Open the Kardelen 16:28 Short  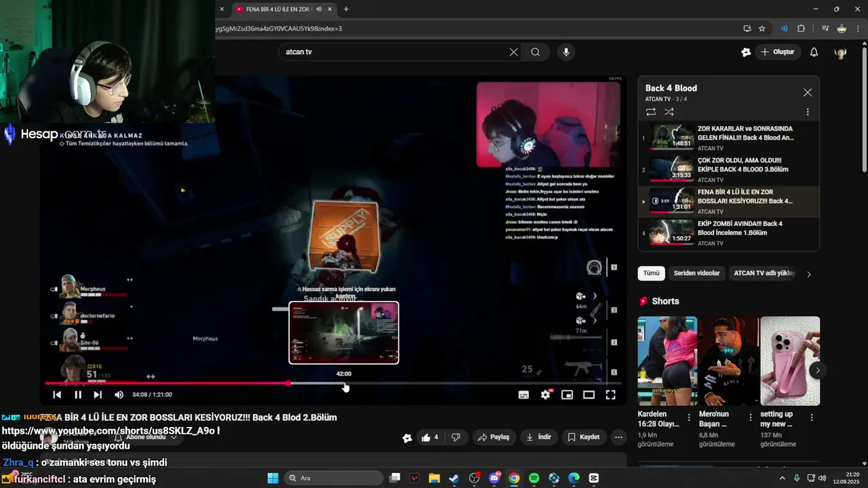667,361
